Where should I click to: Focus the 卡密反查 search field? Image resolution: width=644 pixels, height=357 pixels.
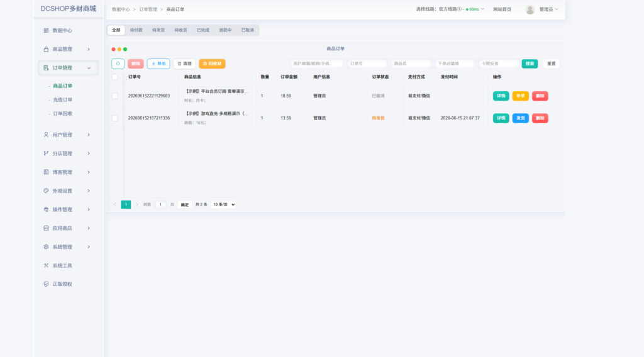pyautogui.click(x=499, y=63)
